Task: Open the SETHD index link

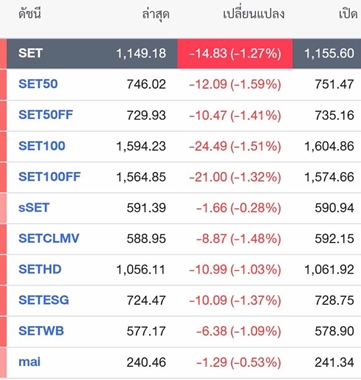Action: coord(40,269)
